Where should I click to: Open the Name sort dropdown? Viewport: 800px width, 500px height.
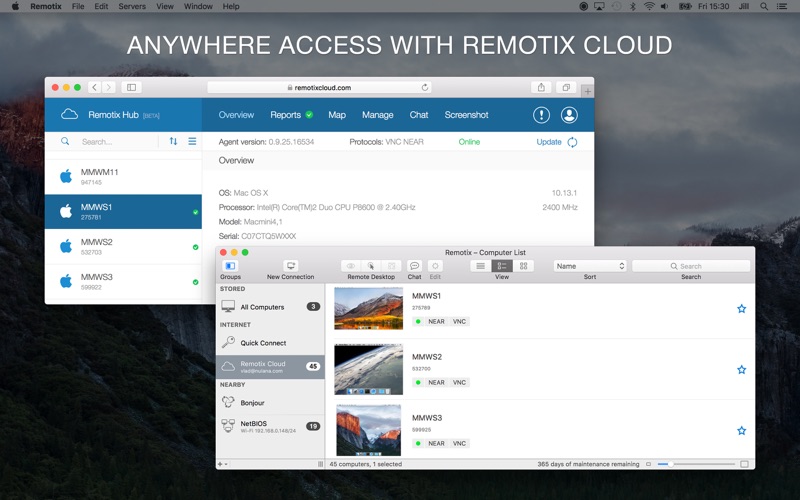[x=590, y=266]
